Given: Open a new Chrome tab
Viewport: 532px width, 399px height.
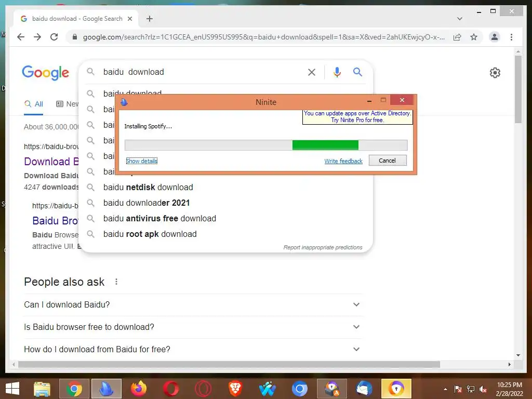Looking at the screenshot, I should click(x=149, y=19).
